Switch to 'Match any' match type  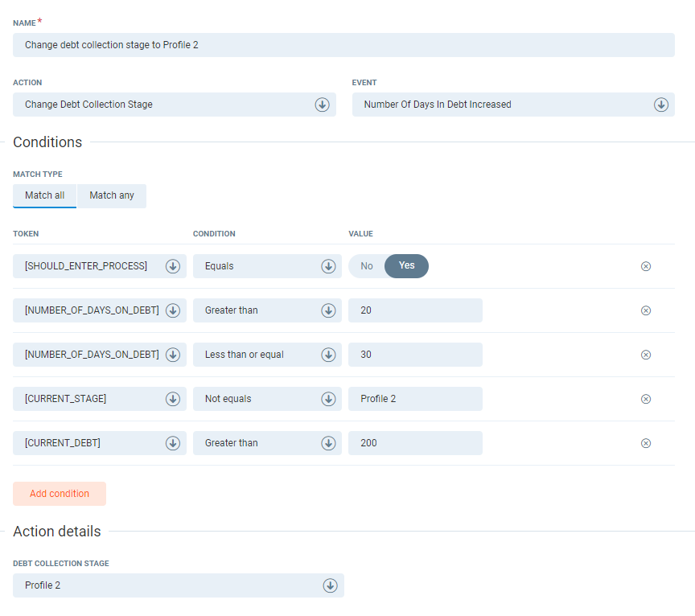pos(112,195)
